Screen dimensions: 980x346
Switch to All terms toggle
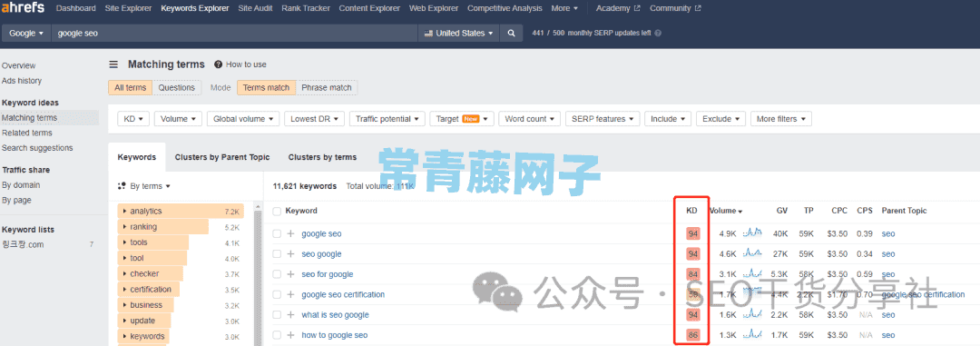point(130,87)
